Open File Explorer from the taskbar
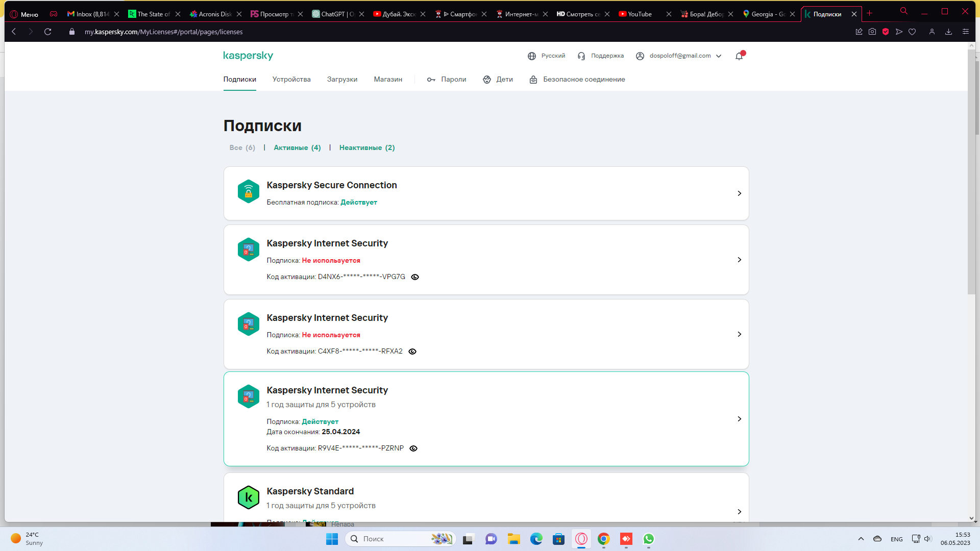Viewport: 980px width, 551px height. (513, 539)
